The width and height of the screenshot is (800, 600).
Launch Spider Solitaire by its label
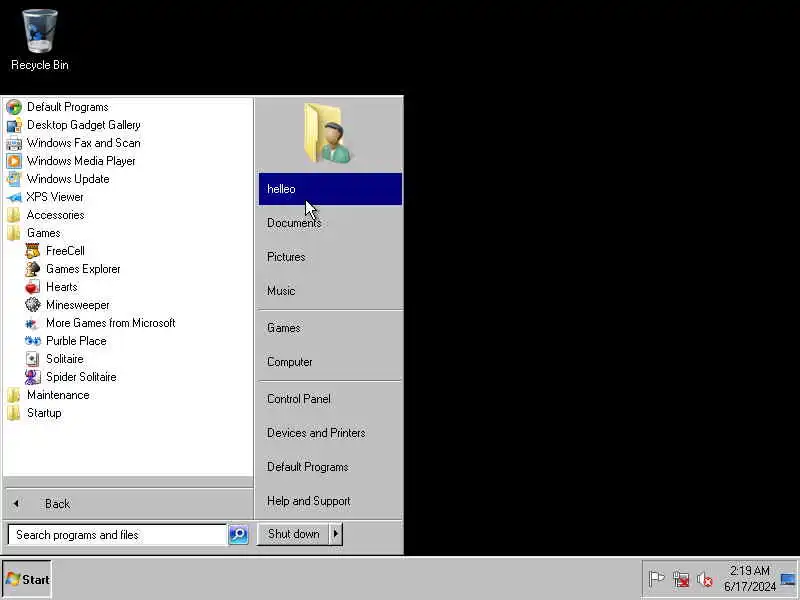pyautogui.click(x=81, y=377)
